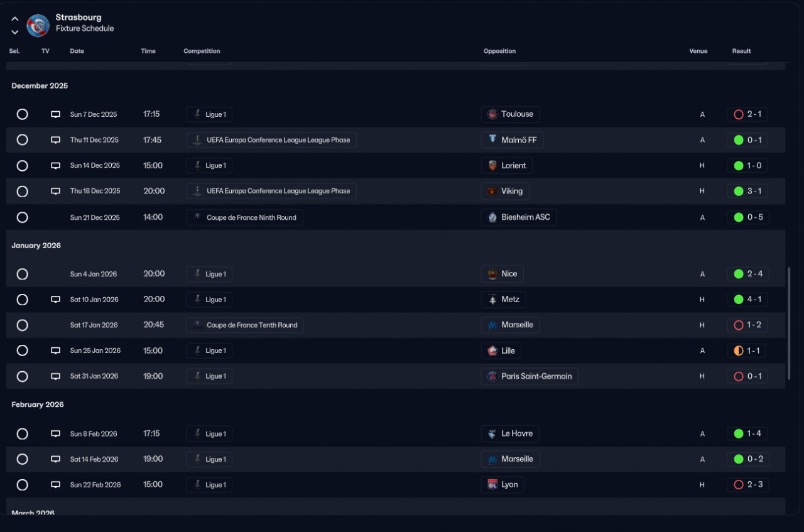This screenshot has width=804, height=532.
Task: View the 0-1 result against Malmö FF
Action: (747, 140)
